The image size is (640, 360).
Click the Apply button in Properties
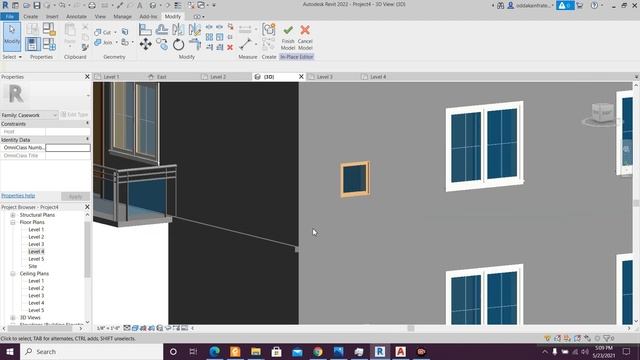76,196
